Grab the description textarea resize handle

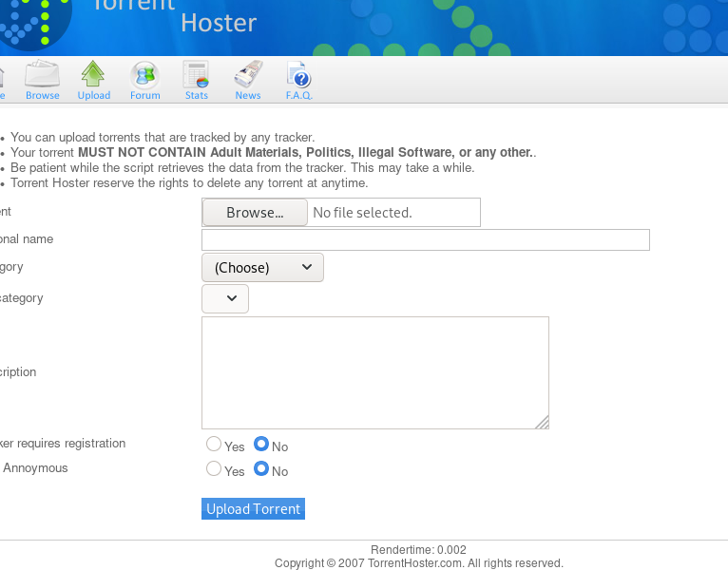pyautogui.click(x=543, y=423)
